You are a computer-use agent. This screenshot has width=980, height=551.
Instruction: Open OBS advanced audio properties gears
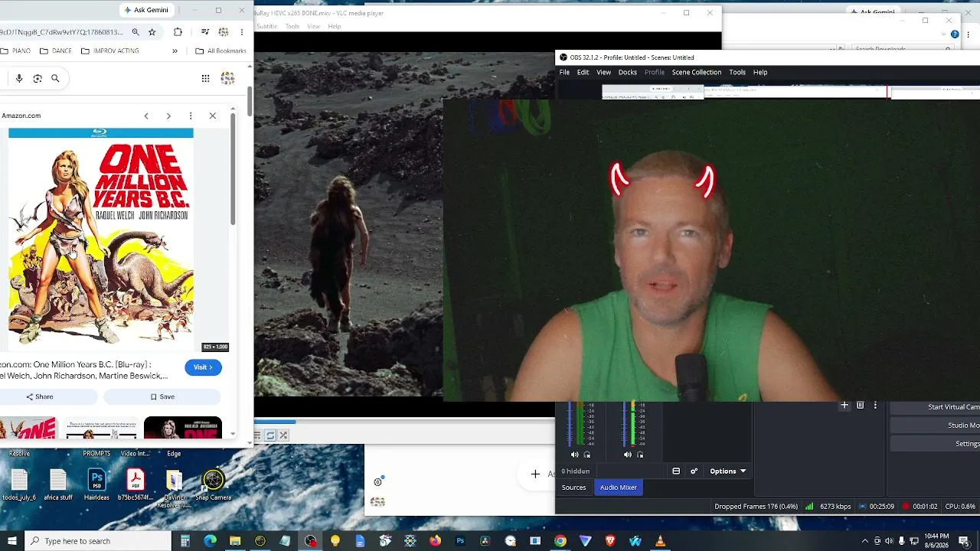click(694, 471)
